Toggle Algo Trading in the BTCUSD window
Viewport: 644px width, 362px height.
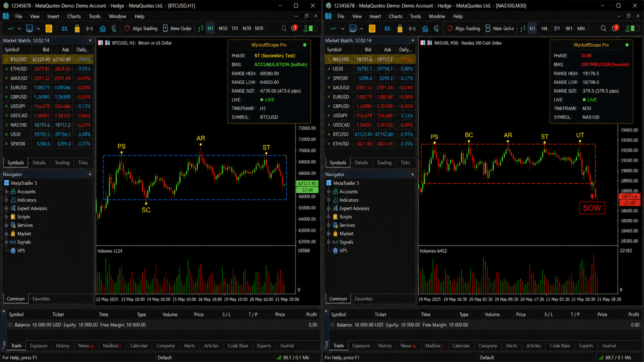pyautogui.click(x=141, y=28)
